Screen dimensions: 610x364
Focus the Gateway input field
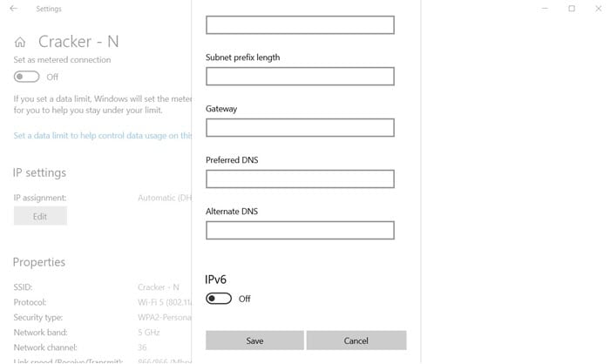click(300, 127)
